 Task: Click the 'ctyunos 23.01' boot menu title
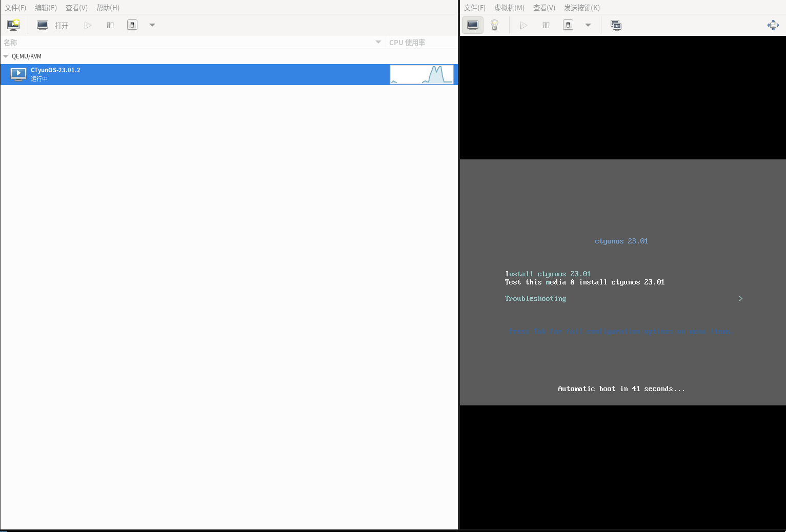click(x=621, y=241)
